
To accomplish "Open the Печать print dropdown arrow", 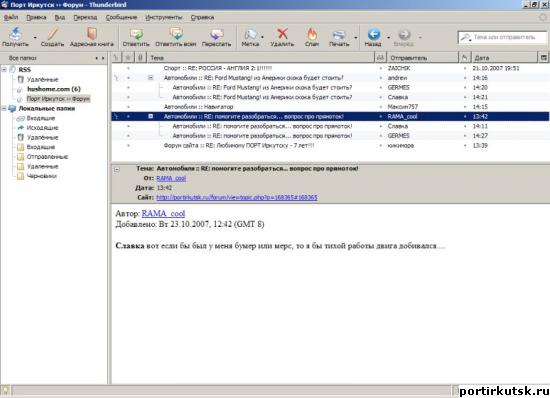I will pos(356,37).
